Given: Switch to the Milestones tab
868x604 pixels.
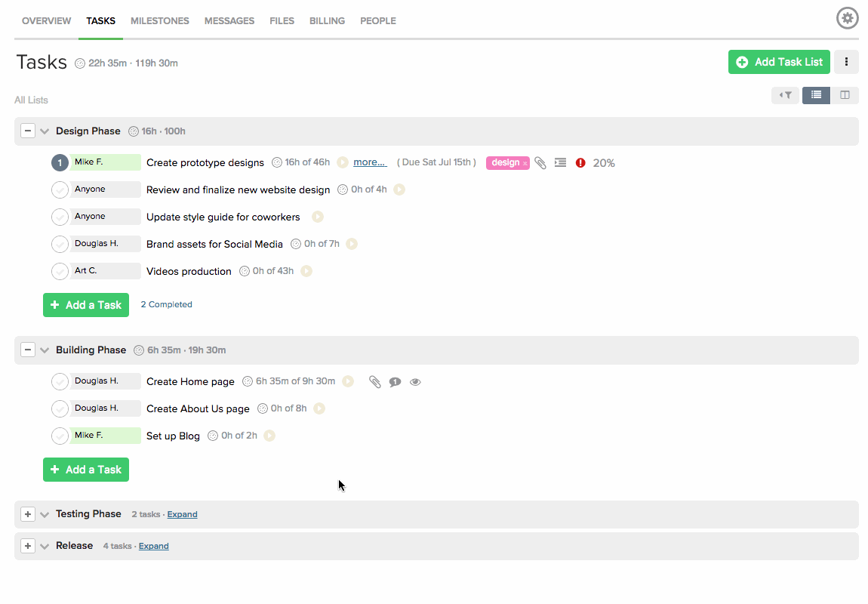Looking at the screenshot, I should pyautogui.click(x=159, y=20).
